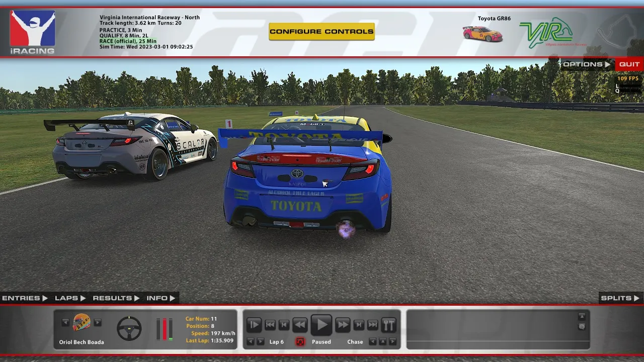This screenshot has height=362, width=644.
Task: Play the paused replay
Action: coord(321,325)
